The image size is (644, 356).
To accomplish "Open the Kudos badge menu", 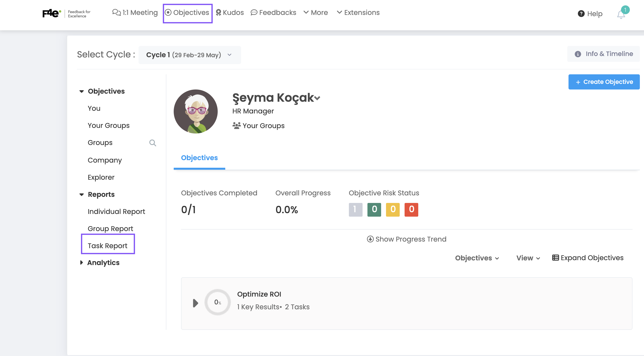I will 229,12.
